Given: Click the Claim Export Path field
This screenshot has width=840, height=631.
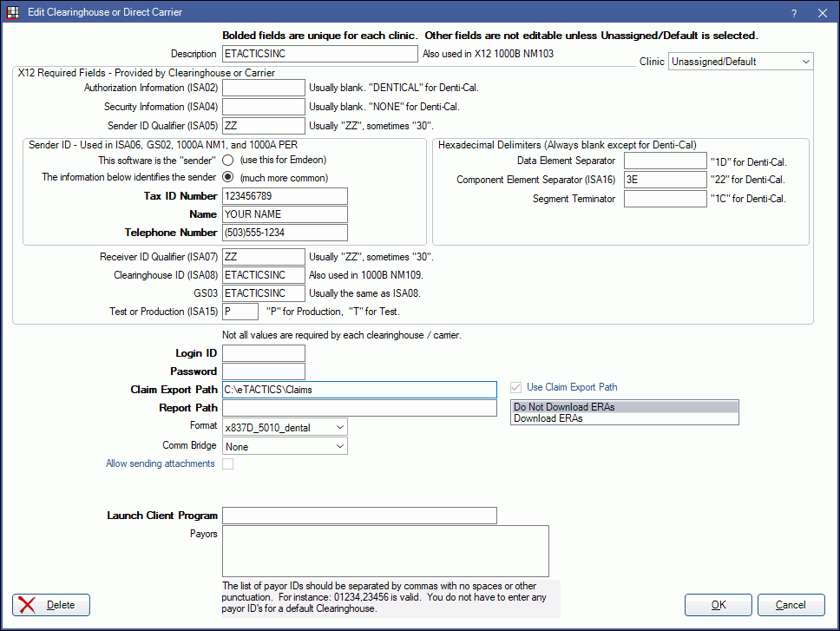Looking at the screenshot, I should click(359, 389).
